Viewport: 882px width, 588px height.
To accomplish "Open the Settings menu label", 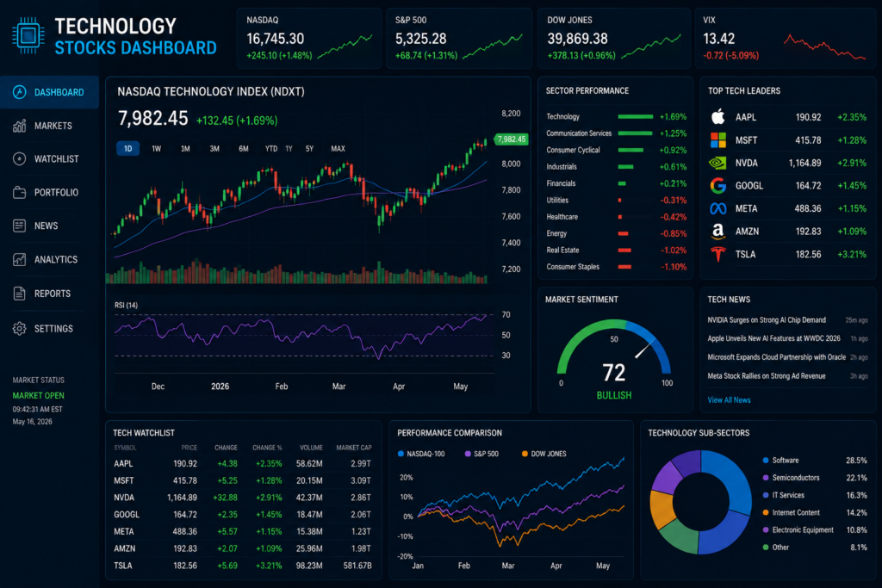I will 53,328.
